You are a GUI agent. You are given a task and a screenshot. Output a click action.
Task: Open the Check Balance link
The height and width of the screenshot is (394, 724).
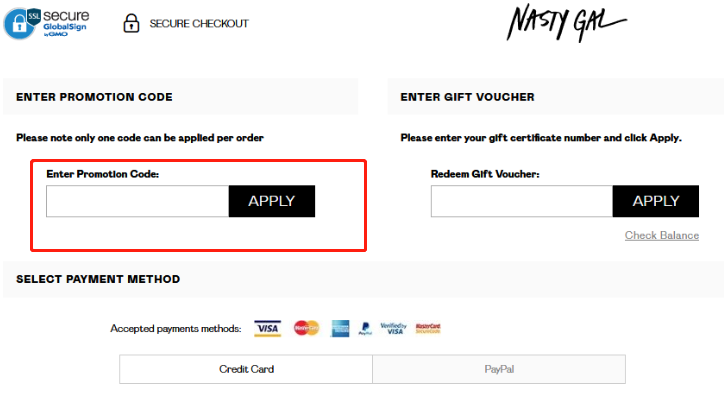pyautogui.click(x=662, y=235)
